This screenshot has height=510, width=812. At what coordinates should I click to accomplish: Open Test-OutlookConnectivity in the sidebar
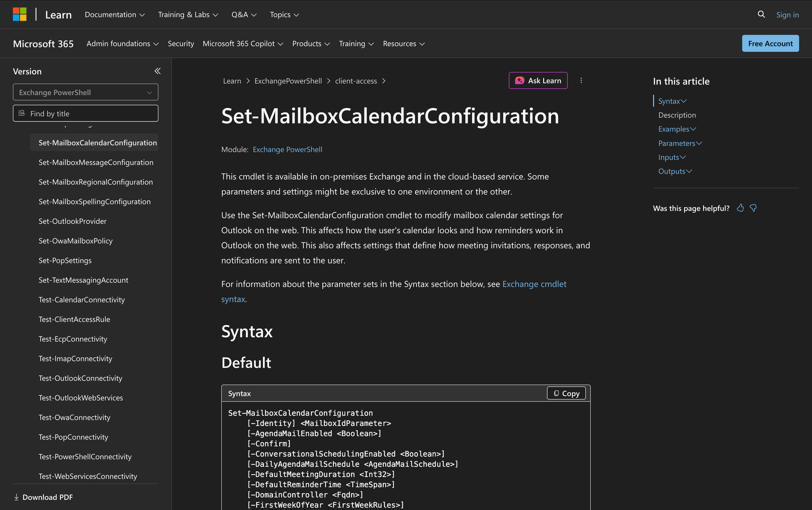point(80,378)
